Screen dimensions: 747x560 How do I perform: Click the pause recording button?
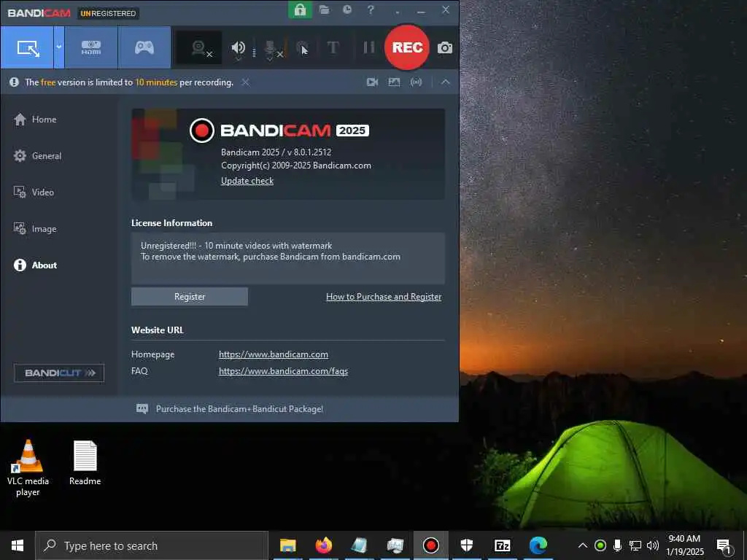click(x=368, y=47)
